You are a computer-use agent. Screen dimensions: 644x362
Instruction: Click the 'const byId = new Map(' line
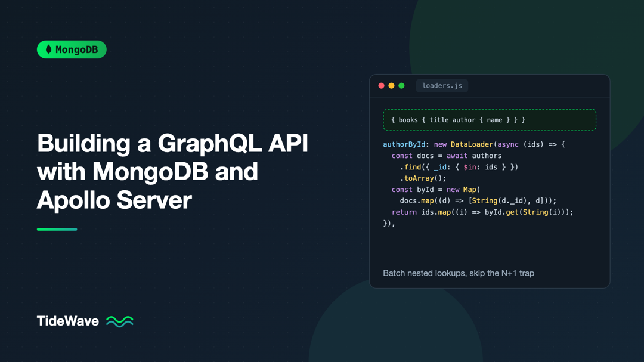436,190
